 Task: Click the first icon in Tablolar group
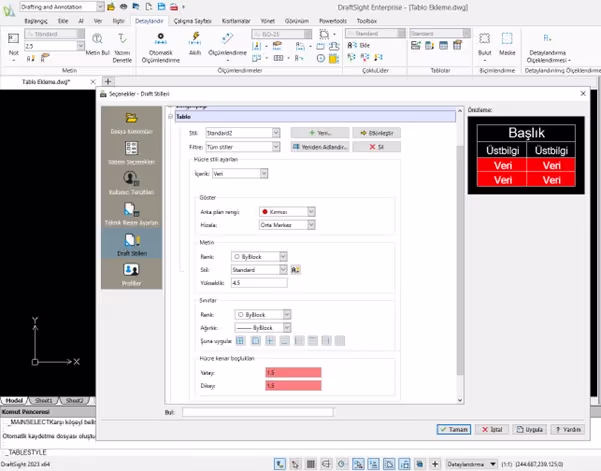(x=415, y=46)
